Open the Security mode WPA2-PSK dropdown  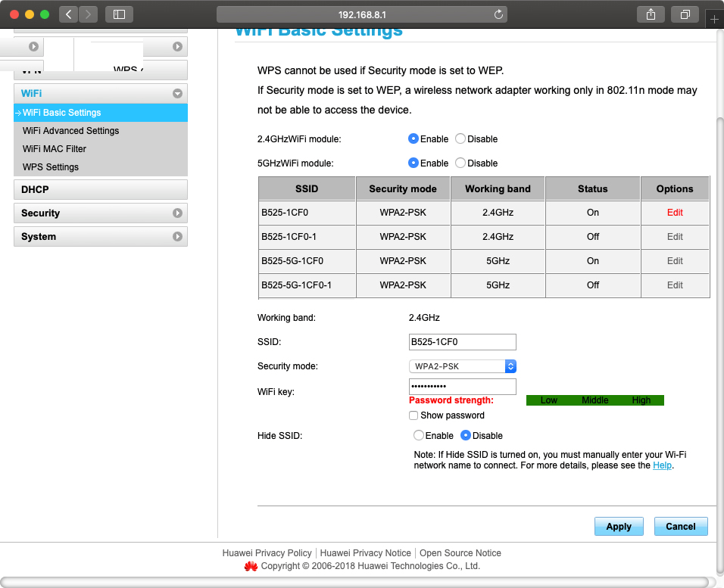[463, 366]
